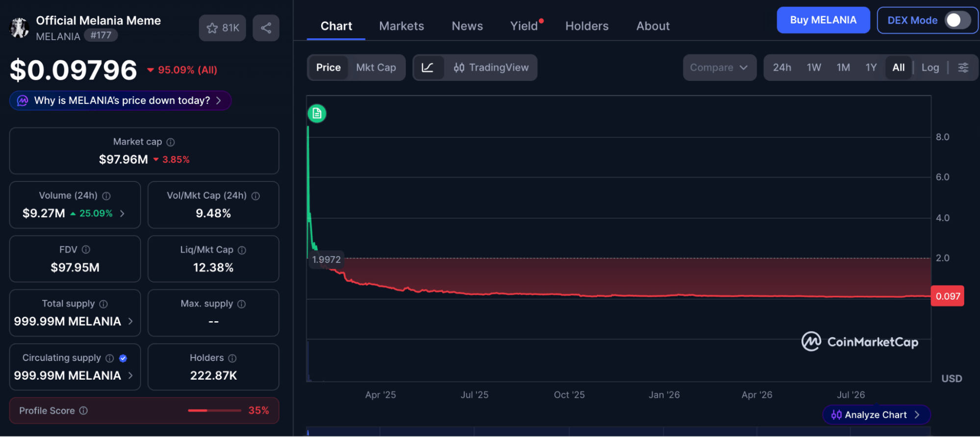Switch chart to Mkt Cap view
Viewport: 980px width, 437px height.
[x=376, y=68]
